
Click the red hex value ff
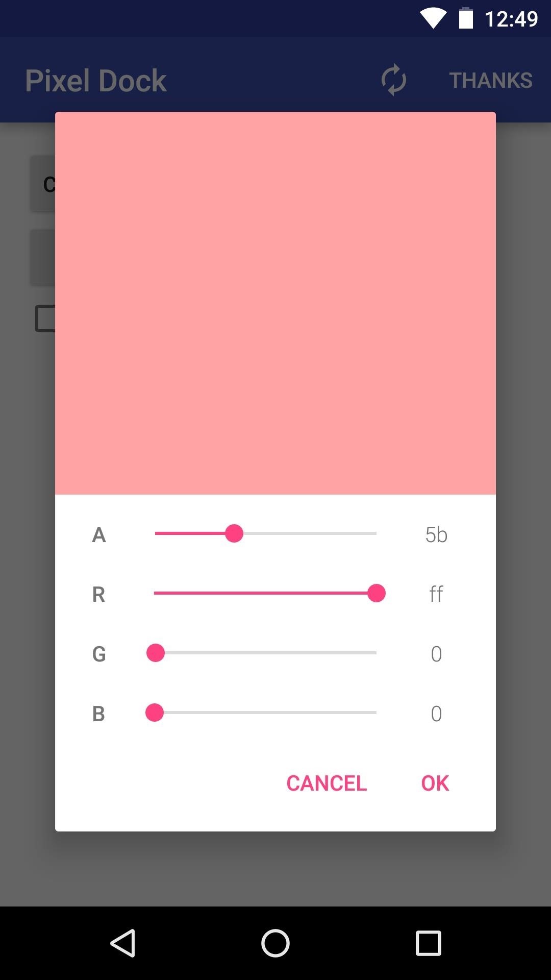(436, 594)
